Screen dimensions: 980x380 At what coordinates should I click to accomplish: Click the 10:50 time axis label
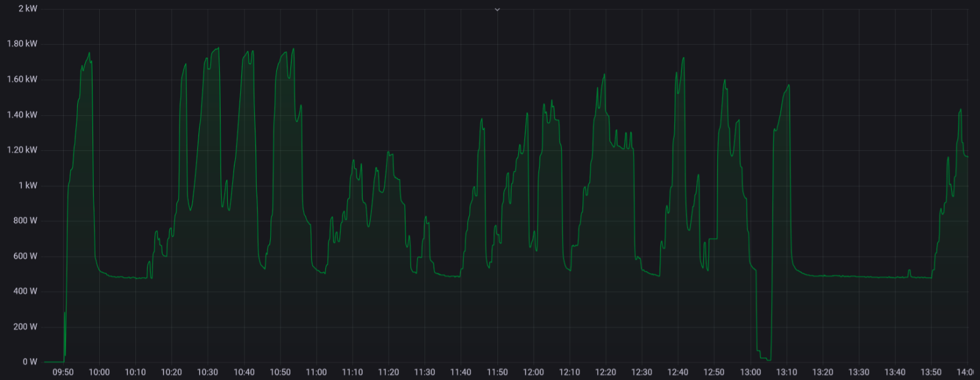click(280, 372)
